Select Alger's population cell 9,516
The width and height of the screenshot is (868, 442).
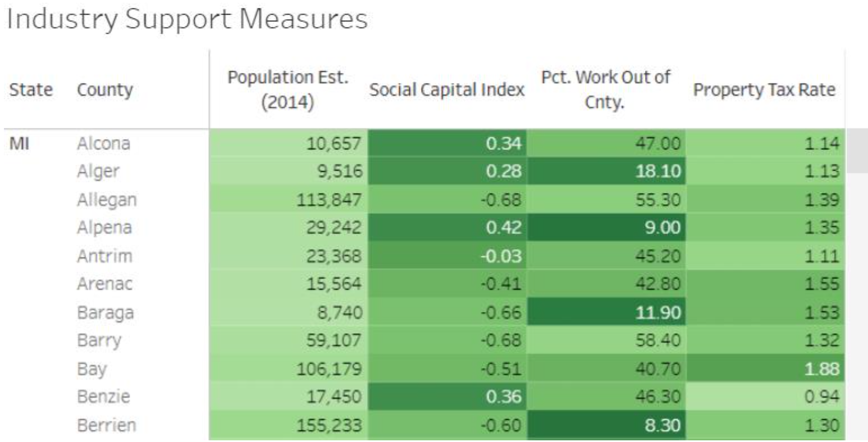pos(338,172)
